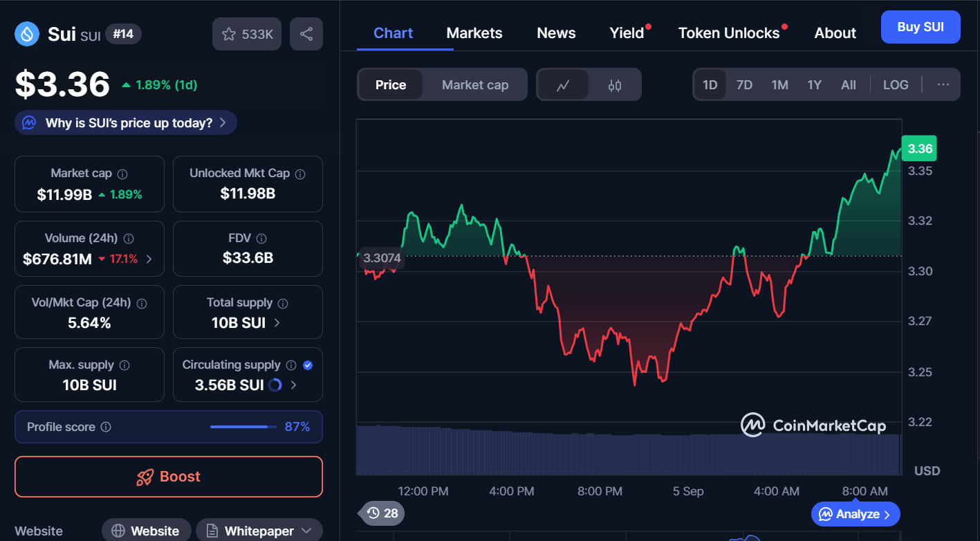Switch to the candlestick chart icon
This screenshot has width=980, height=541.
coord(614,85)
